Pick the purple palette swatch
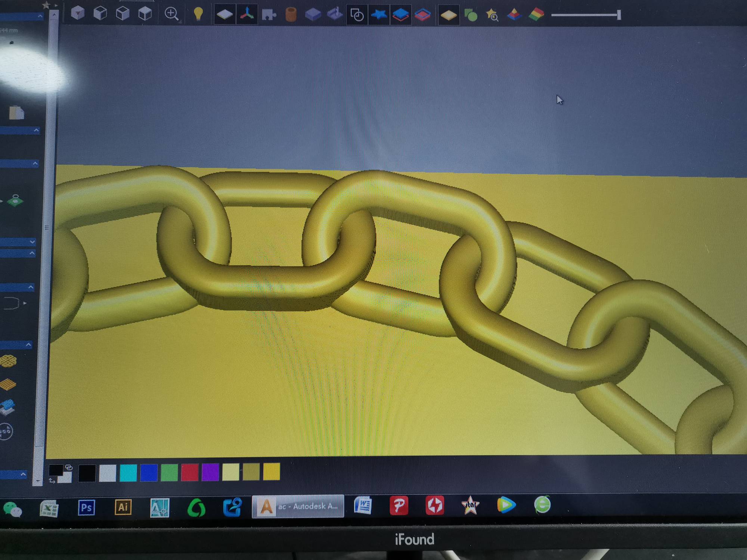 click(210, 472)
